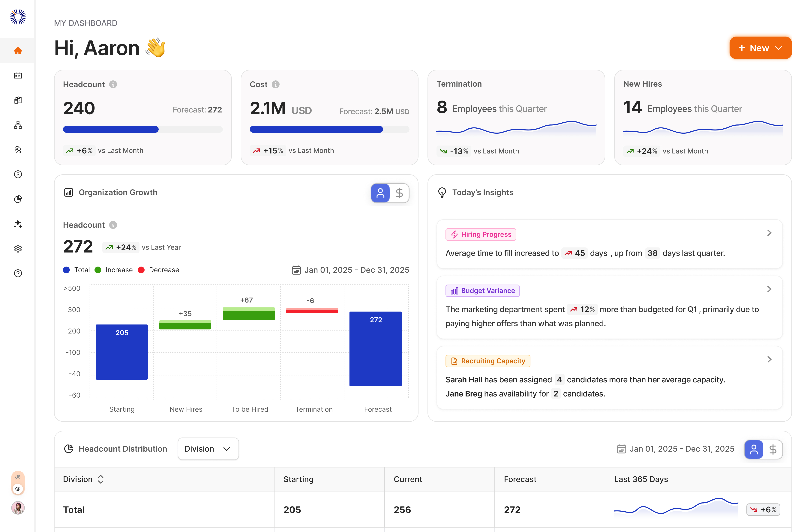Click the Headcount card info icon

(x=113, y=84)
